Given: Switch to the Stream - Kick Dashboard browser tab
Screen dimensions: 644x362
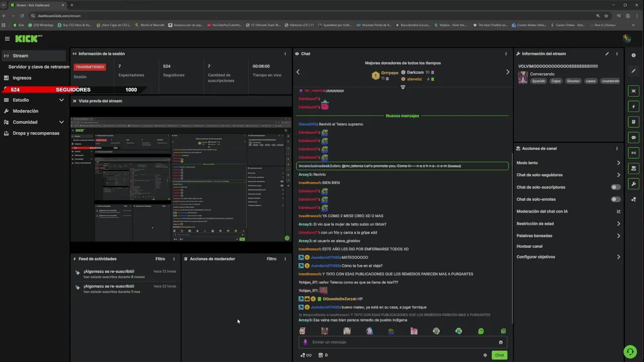Looking at the screenshot, I should pos(37,5).
